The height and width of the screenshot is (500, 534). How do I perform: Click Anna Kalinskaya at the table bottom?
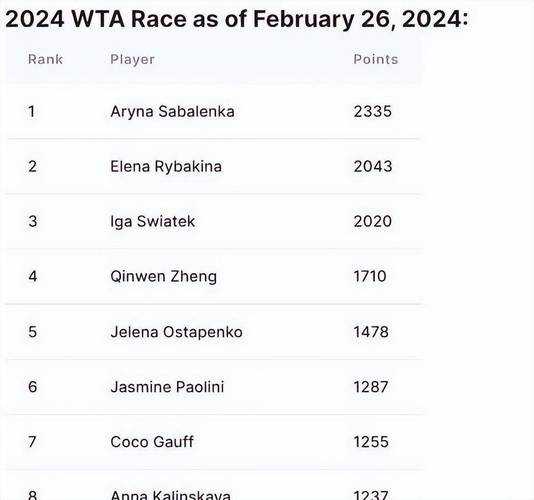tap(171, 495)
